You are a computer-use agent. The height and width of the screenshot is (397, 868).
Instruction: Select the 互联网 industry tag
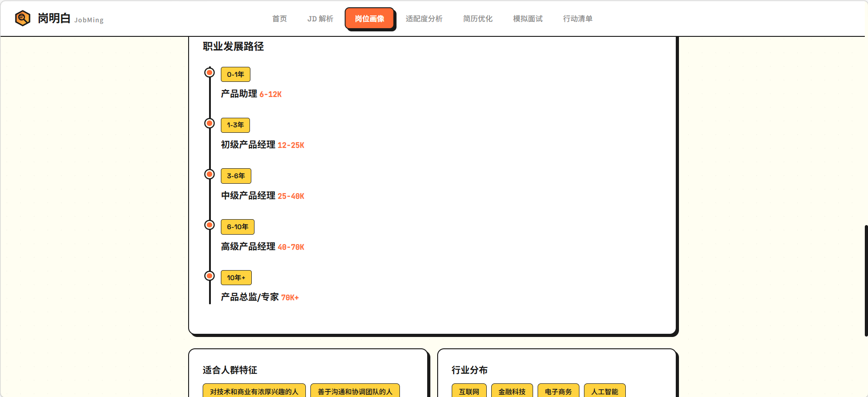pos(469,391)
